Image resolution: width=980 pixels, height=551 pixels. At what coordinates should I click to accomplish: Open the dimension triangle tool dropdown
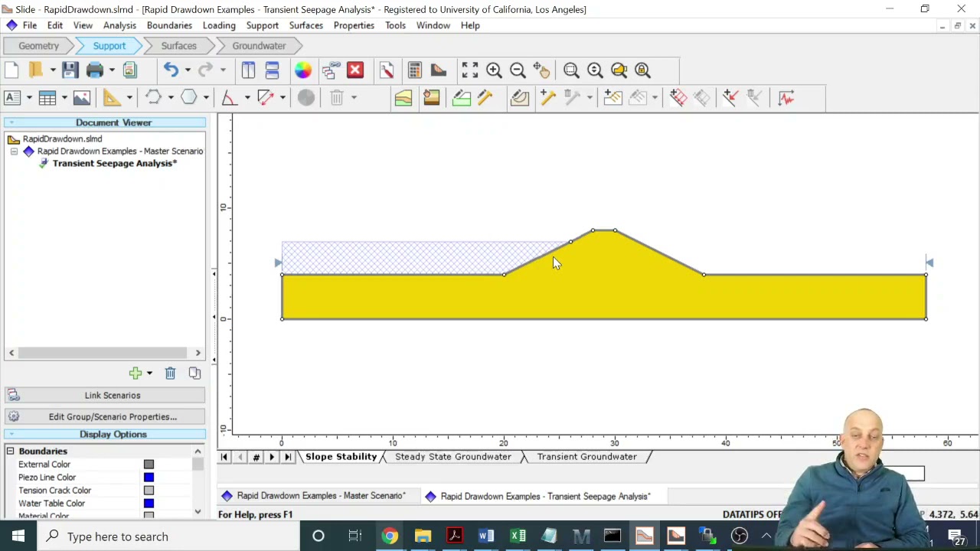click(x=129, y=97)
